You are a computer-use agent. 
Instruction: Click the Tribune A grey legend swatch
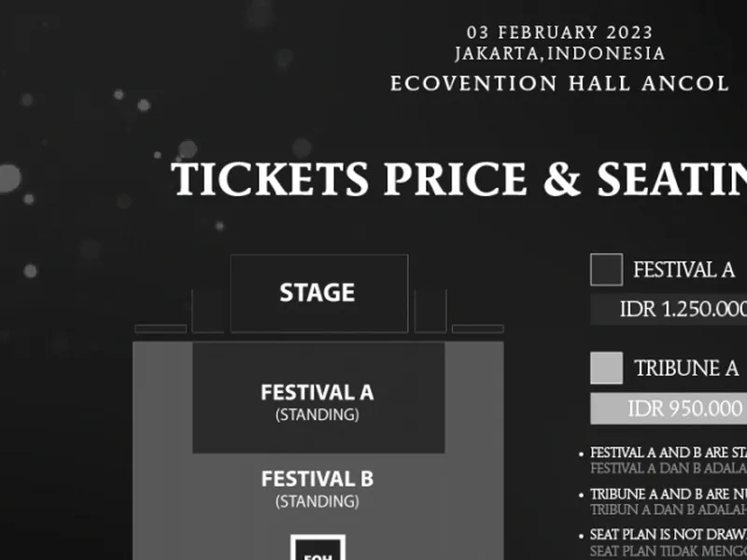(606, 368)
